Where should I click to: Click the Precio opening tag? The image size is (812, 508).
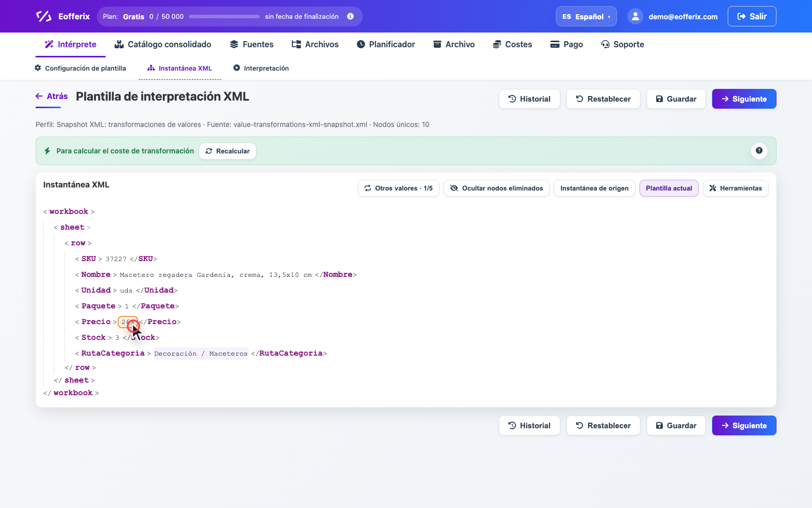point(96,322)
